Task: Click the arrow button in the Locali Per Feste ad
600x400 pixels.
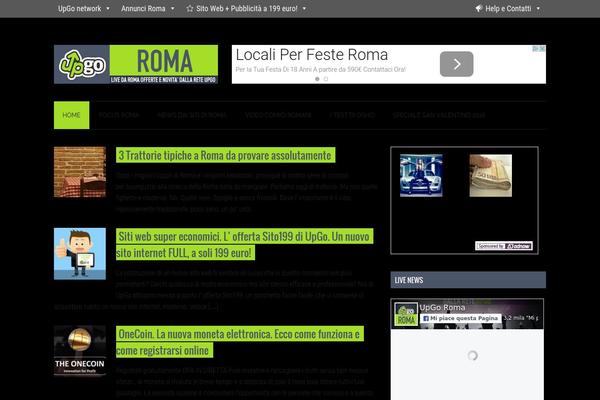Action: click(457, 64)
